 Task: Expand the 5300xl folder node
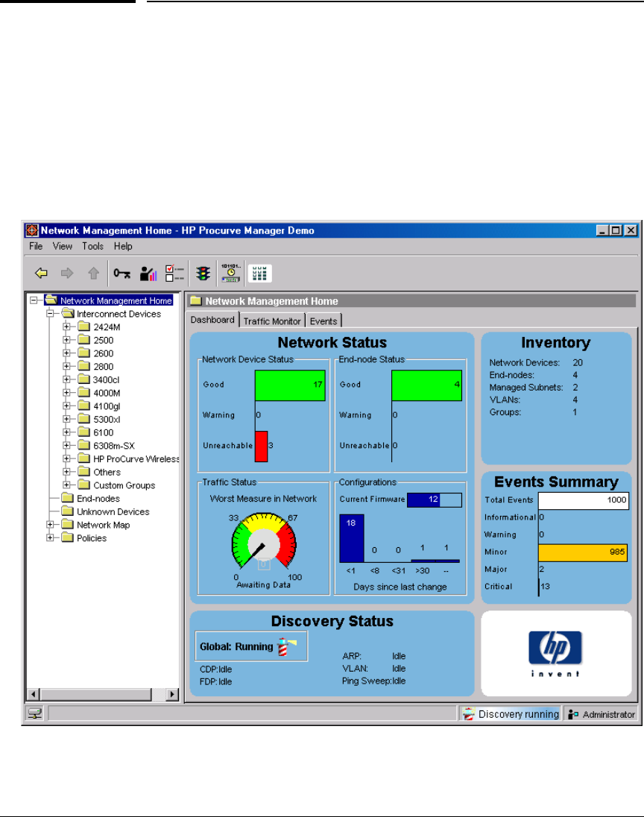coord(66,419)
